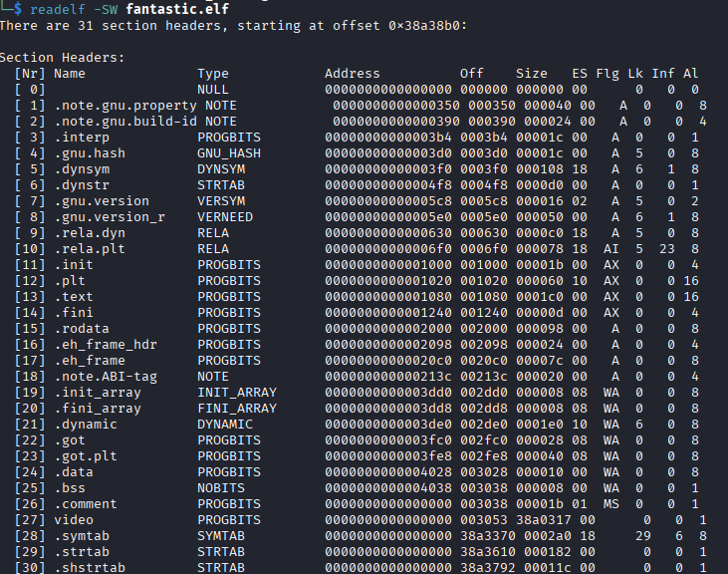Select the .rodata section name
This screenshot has width=728, height=574.
click(82, 328)
